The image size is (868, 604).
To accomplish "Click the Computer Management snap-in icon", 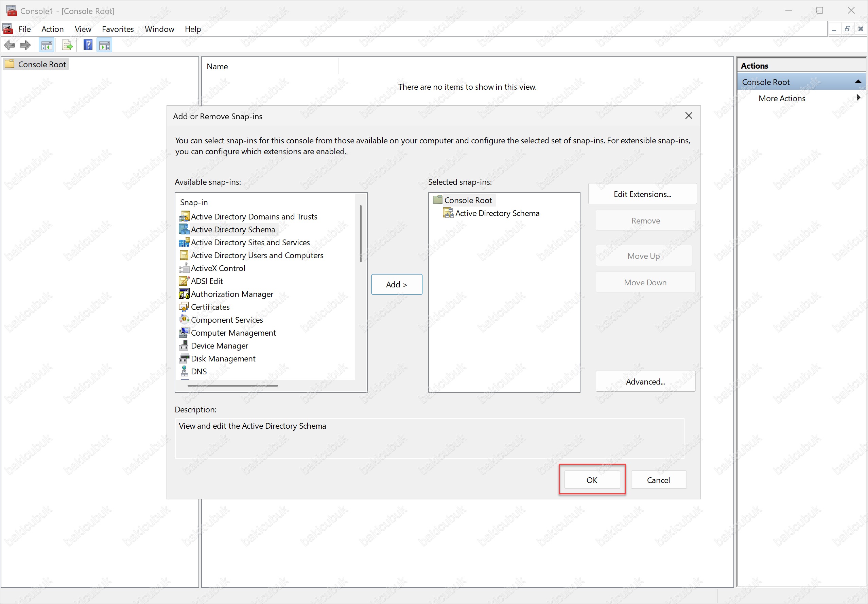I will (184, 332).
